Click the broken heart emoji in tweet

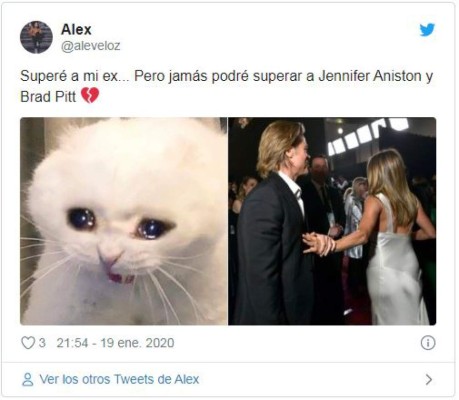click(x=90, y=96)
